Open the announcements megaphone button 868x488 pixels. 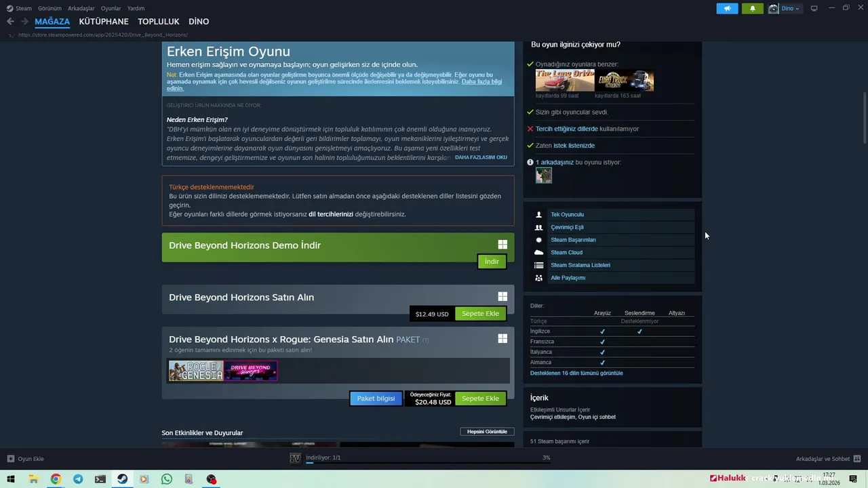(x=727, y=9)
